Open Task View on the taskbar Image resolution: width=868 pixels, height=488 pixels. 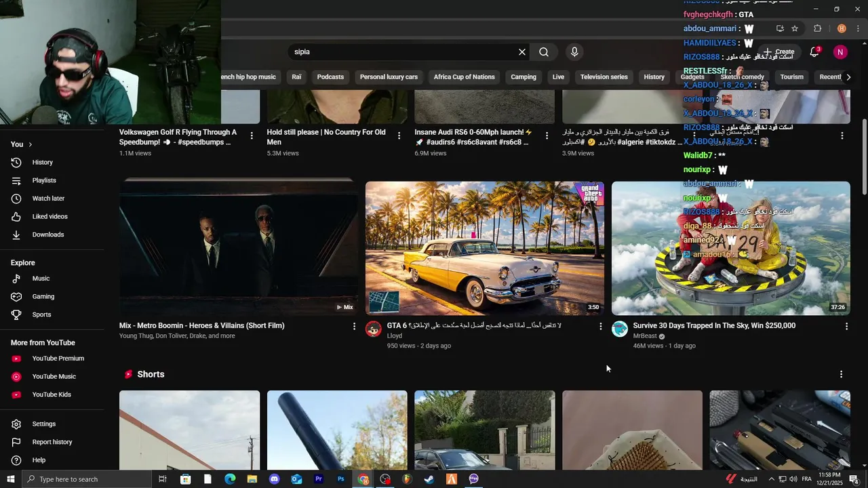pos(163,479)
